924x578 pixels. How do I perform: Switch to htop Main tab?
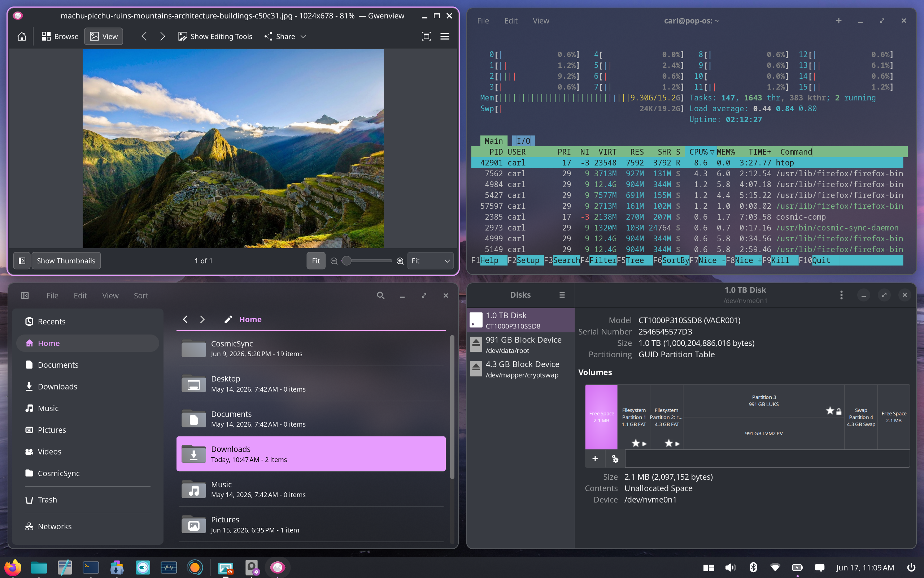494,141
